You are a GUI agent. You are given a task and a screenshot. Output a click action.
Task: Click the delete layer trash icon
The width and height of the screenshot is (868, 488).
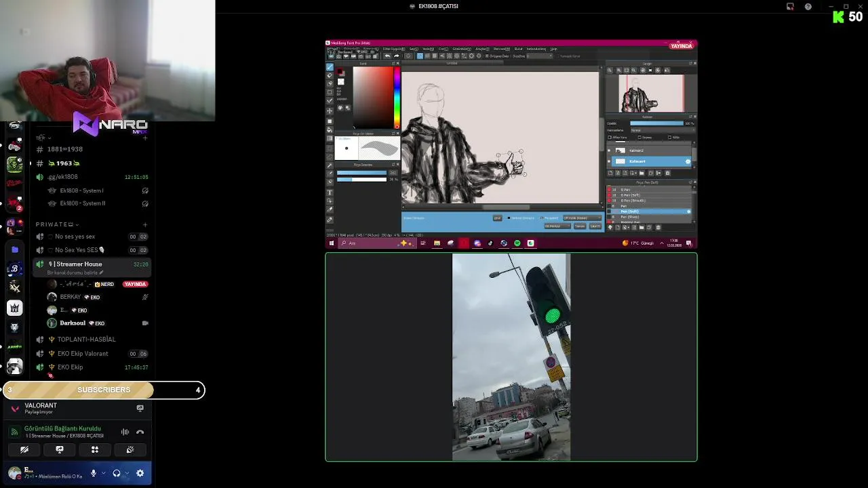[668, 173]
